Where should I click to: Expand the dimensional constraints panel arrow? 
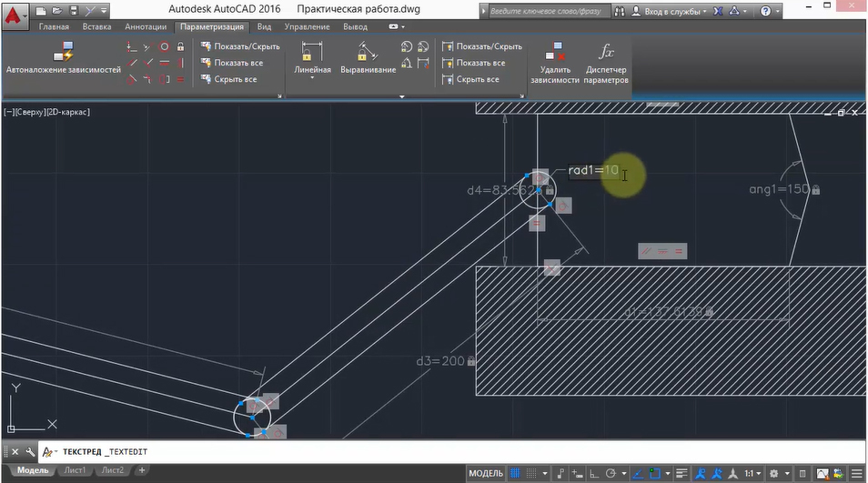click(402, 96)
